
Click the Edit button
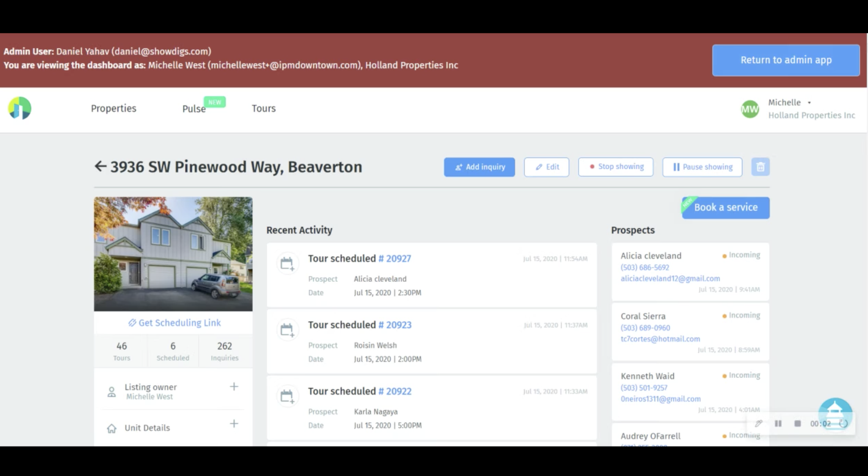[x=546, y=167]
